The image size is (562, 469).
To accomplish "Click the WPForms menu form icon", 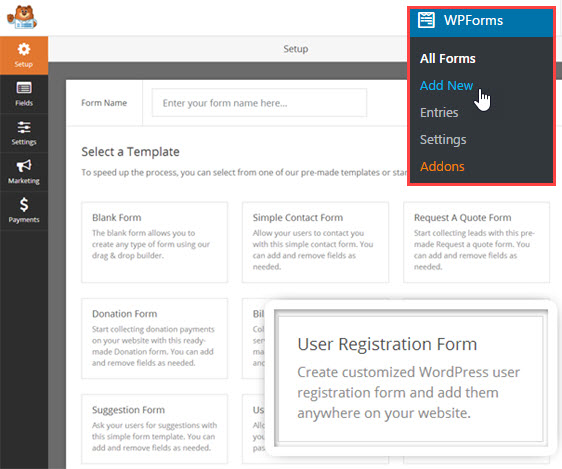I will coord(426,20).
